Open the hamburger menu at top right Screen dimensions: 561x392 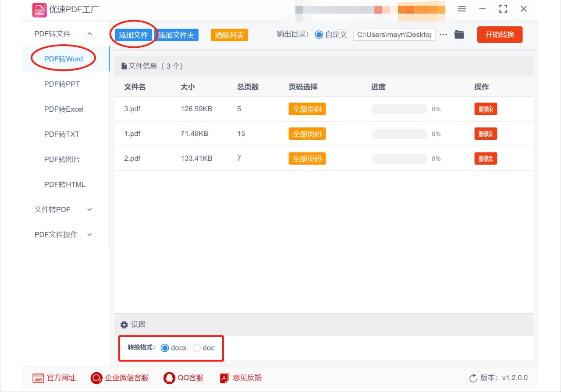point(461,8)
